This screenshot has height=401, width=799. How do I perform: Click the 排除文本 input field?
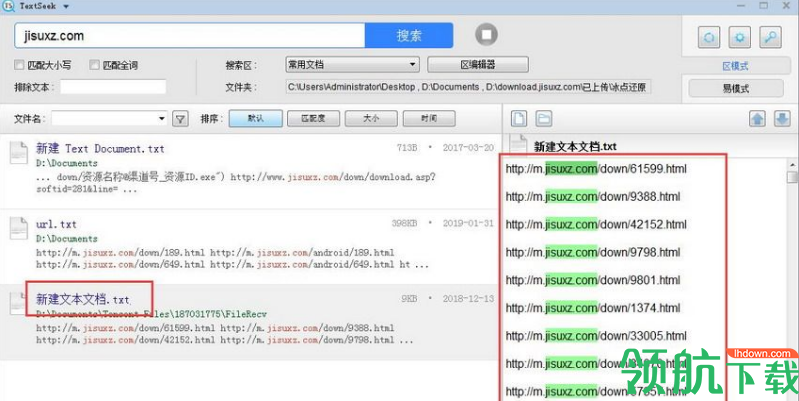[113, 87]
